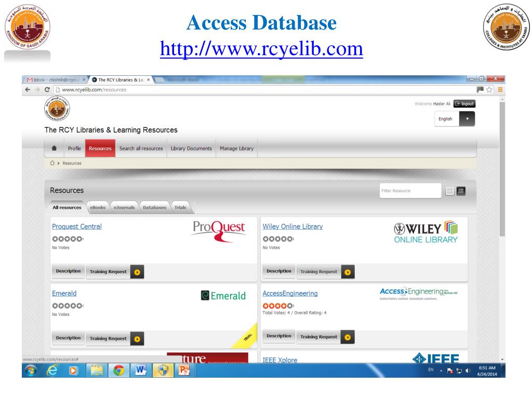The image size is (532, 399).
Task: Click the ProQuest logo
Action: click(x=219, y=231)
